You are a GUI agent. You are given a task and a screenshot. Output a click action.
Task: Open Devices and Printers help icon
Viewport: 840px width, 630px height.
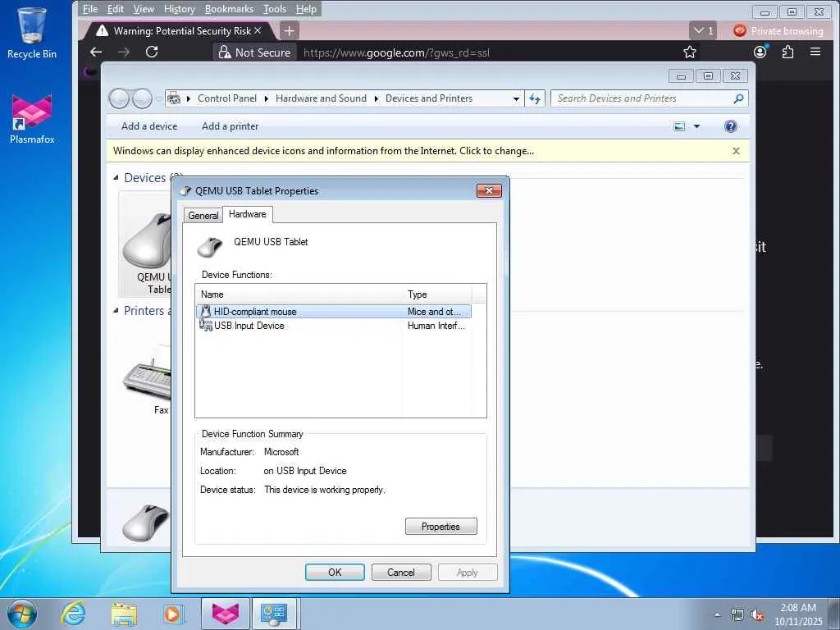coord(730,126)
